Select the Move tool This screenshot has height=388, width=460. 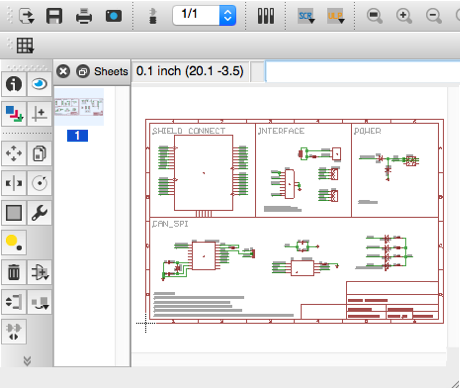14,154
